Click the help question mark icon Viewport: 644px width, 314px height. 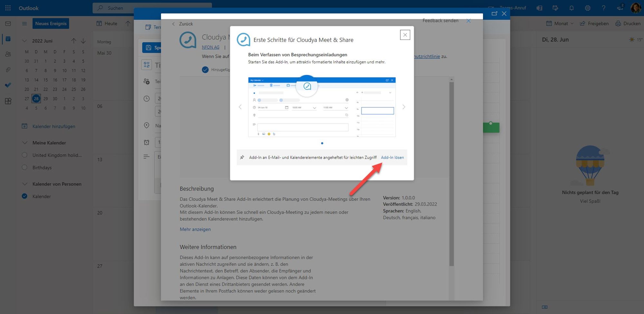click(604, 8)
